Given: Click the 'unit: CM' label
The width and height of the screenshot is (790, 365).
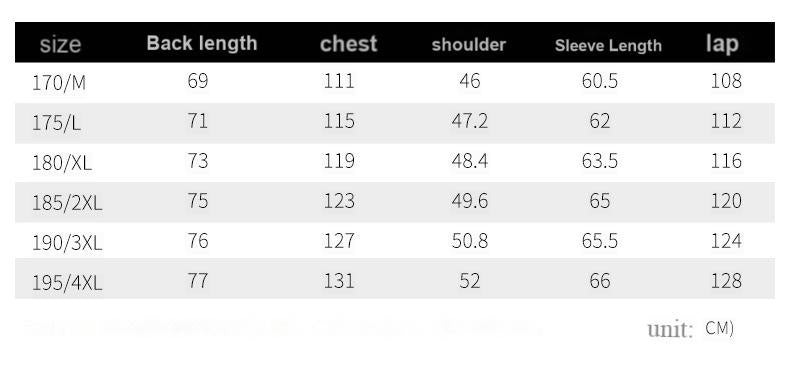Looking at the screenshot, I should 691,329.
